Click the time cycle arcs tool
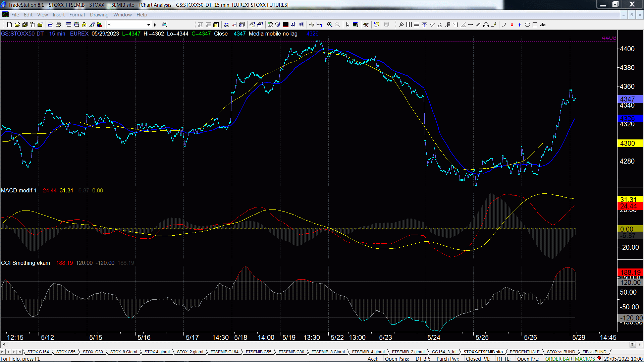The width and height of the screenshot is (644, 362). pyautogui.click(x=486, y=25)
